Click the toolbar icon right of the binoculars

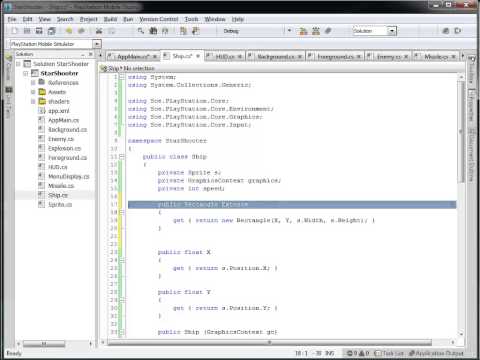tap(165, 31)
